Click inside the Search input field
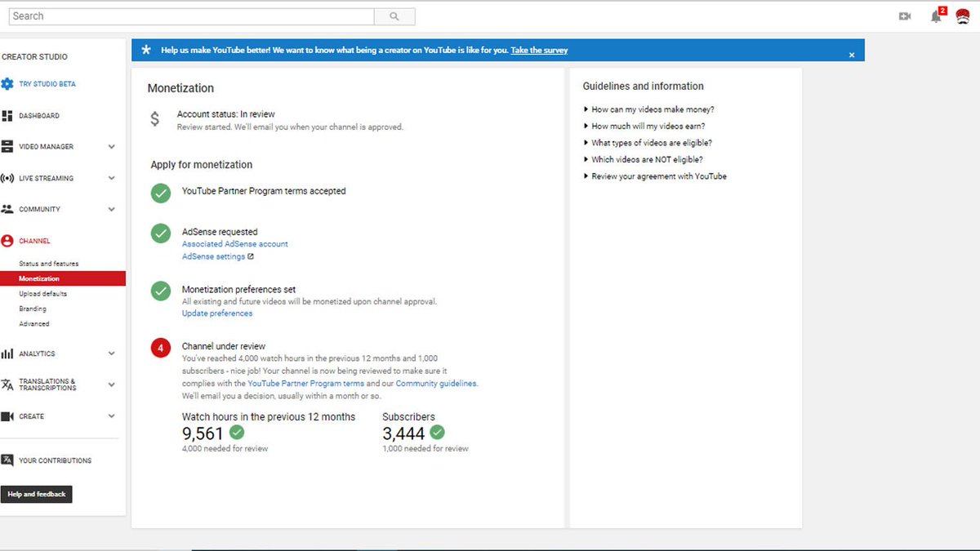The image size is (980, 551). (191, 16)
